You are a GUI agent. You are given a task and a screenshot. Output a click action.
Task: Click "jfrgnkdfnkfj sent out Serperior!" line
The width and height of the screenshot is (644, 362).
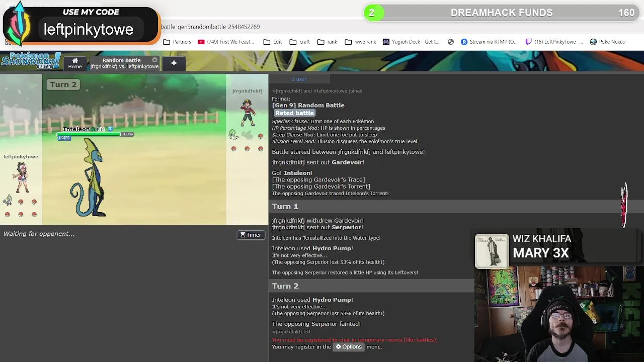click(317, 227)
